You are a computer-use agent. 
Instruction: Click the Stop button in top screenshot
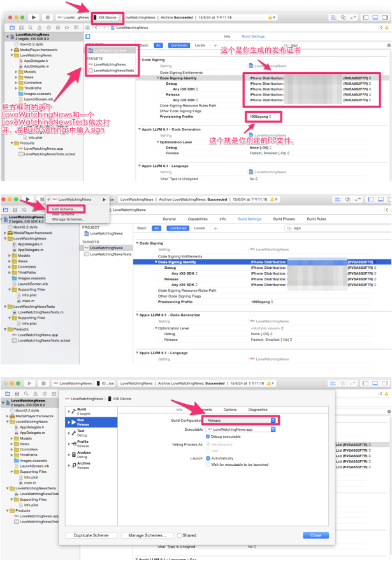pos(47,17)
